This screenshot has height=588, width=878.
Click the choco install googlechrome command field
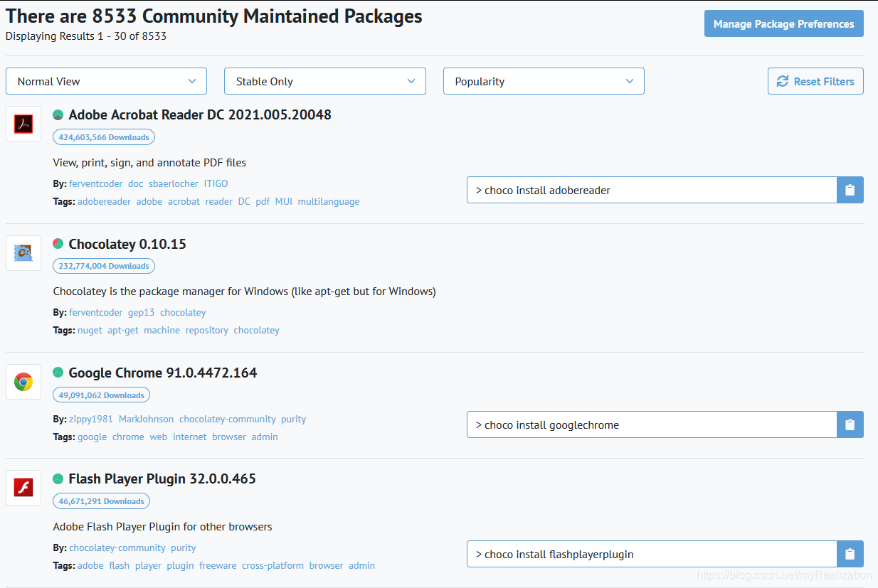coord(652,424)
